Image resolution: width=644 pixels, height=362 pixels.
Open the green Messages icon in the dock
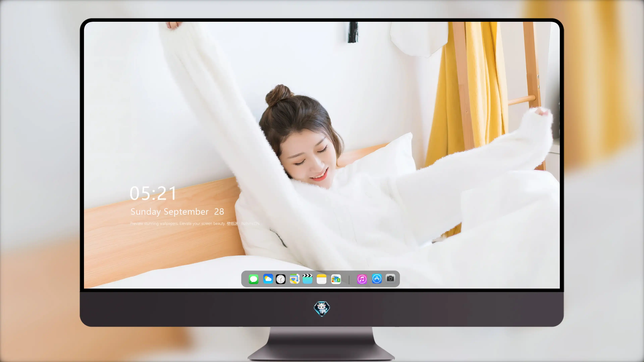click(x=254, y=279)
